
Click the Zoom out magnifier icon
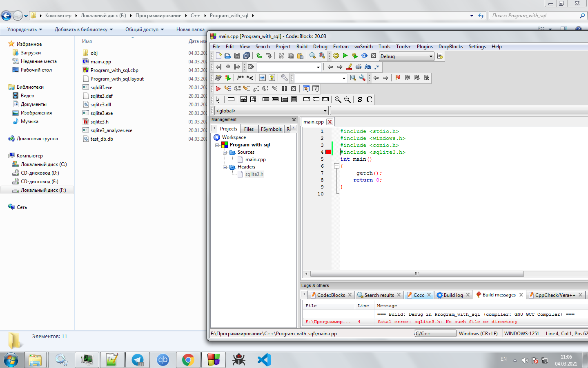click(x=347, y=99)
